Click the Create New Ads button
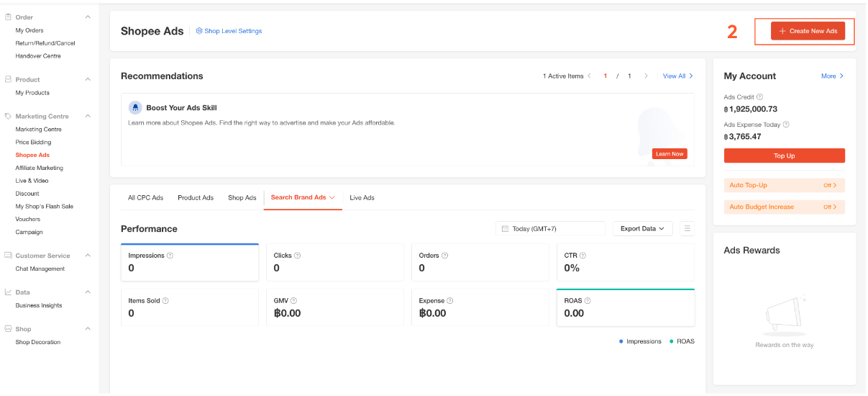The height and width of the screenshot is (396, 868). point(808,31)
